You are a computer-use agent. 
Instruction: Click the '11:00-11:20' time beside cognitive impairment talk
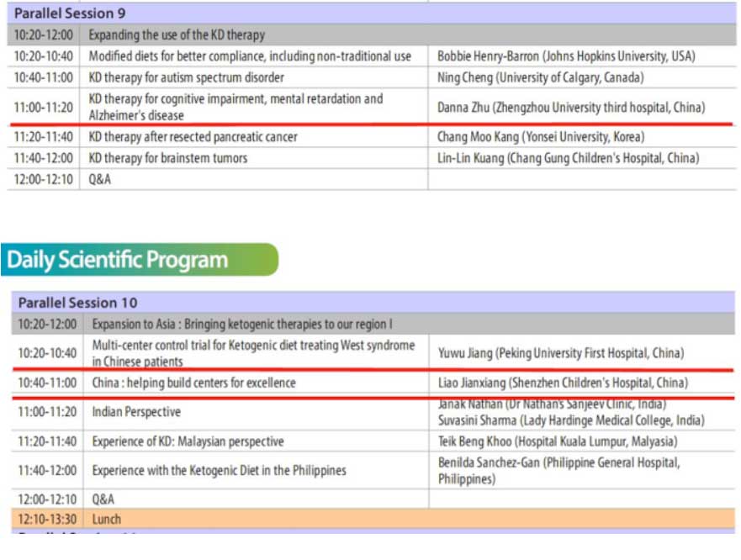[x=44, y=108]
